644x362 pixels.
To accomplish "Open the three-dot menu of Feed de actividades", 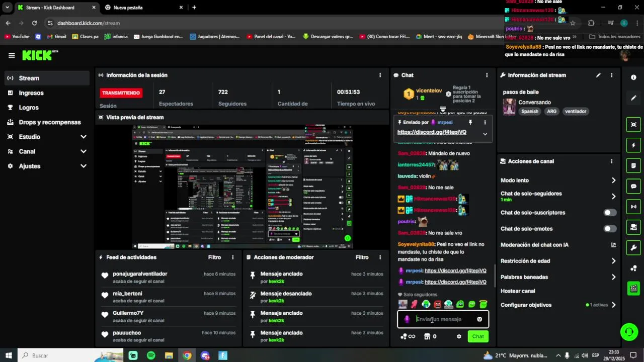I will (232, 257).
